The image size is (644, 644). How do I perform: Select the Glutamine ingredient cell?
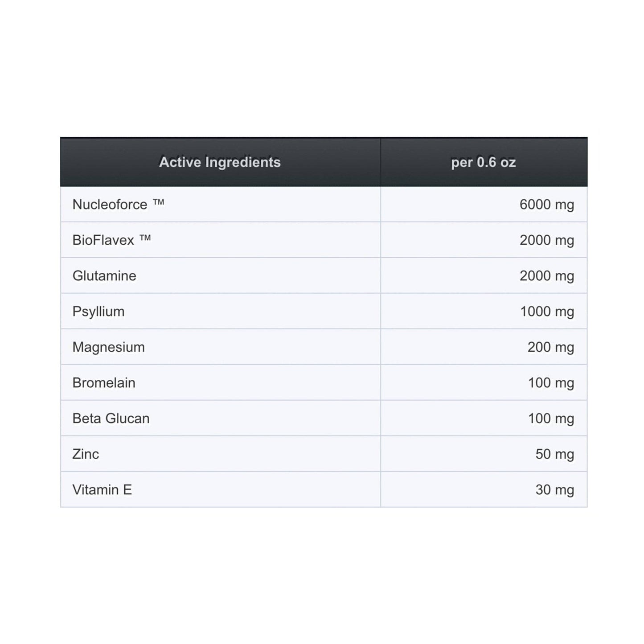104,276
